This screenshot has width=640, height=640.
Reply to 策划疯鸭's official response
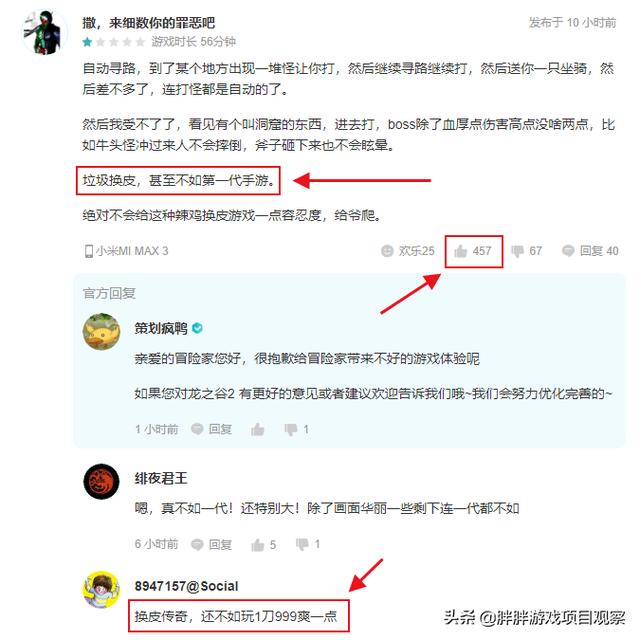tap(212, 429)
